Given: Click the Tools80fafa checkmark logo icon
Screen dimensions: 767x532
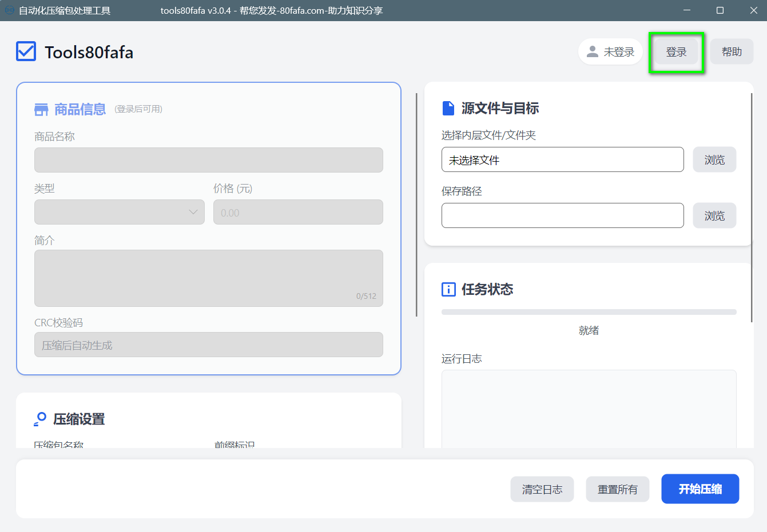Looking at the screenshot, I should [x=26, y=51].
